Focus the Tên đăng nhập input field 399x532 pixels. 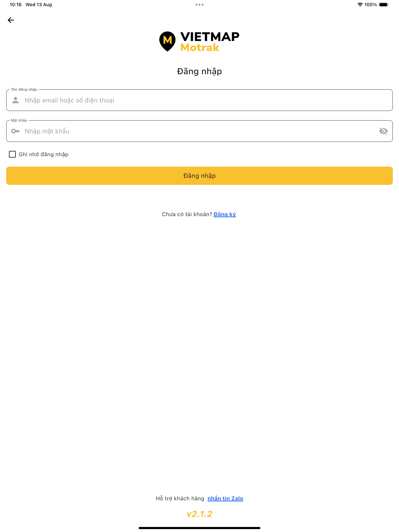(x=199, y=100)
